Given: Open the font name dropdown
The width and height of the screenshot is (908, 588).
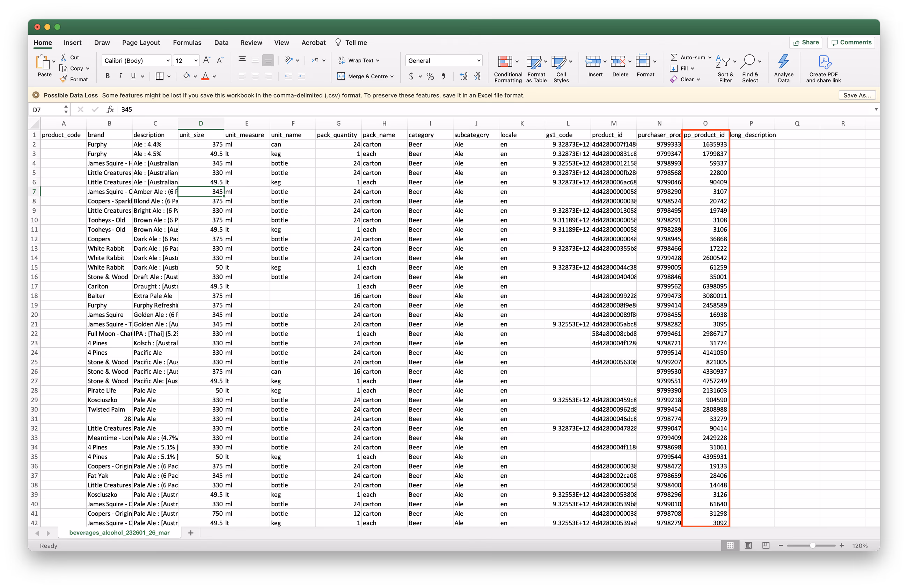Looking at the screenshot, I should point(168,61).
